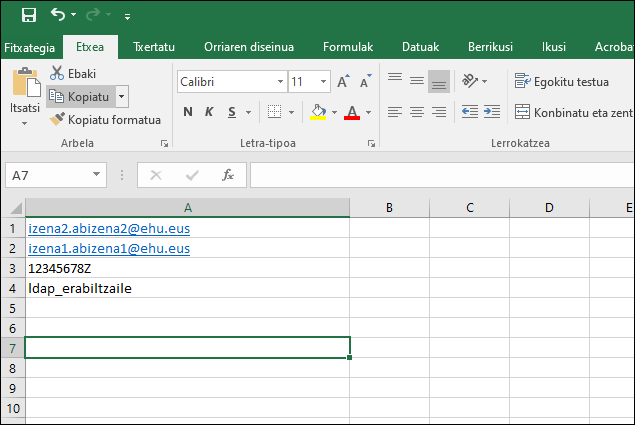Switch to the Etxea tab
The width and height of the screenshot is (635, 425).
pos(90,47)
